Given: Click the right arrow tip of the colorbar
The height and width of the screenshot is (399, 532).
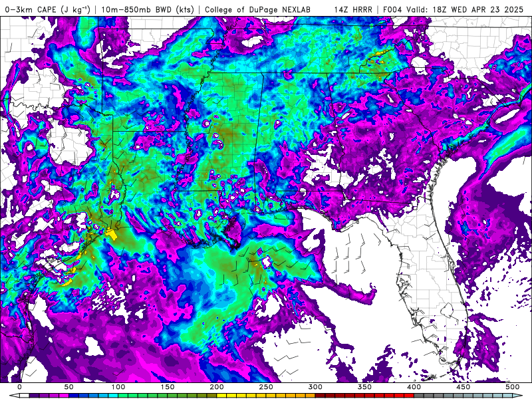Looking at the screenshot, I should (x=518, y=395).
